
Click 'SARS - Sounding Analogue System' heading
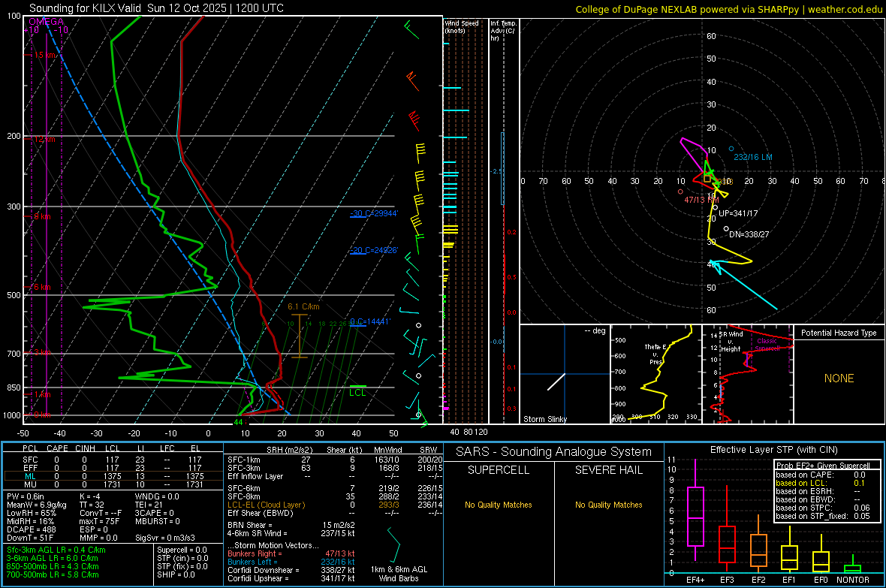click(554, 452)
